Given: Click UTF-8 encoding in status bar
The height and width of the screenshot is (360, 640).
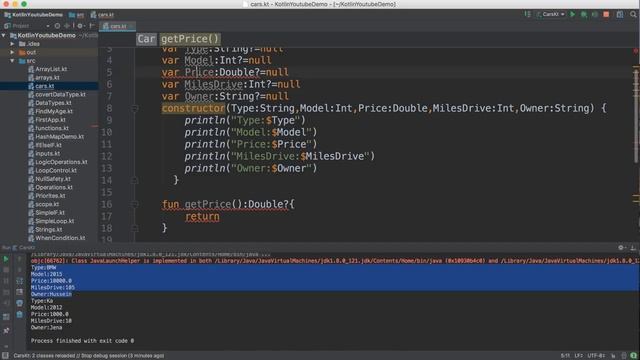Looking at the screenshot, I should click(596, 356).
